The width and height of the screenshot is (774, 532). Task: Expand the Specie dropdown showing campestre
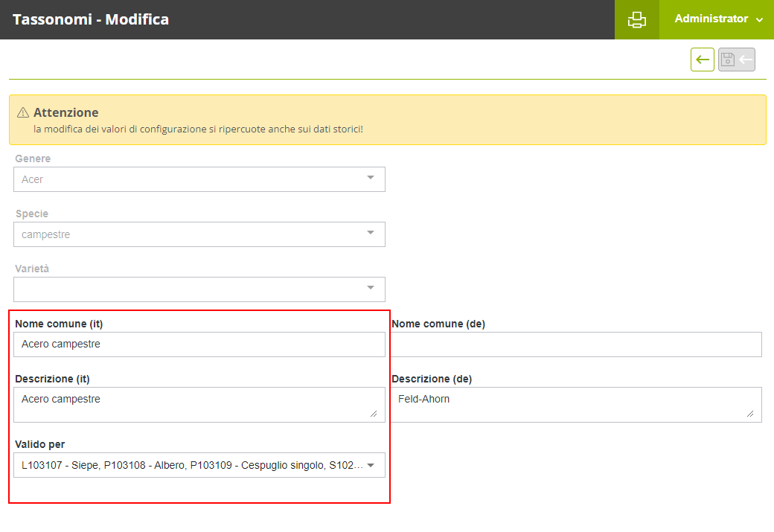pos(199,234)
